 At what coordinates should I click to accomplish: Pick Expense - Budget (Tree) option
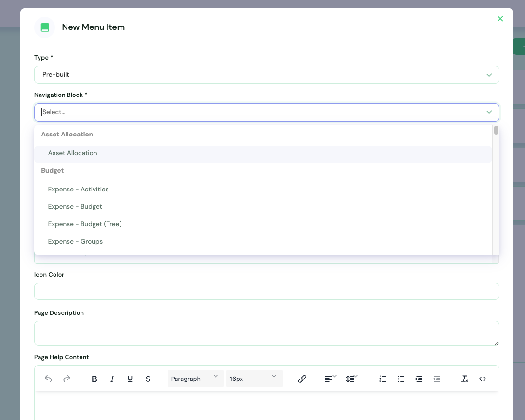[x=263, y=224]
